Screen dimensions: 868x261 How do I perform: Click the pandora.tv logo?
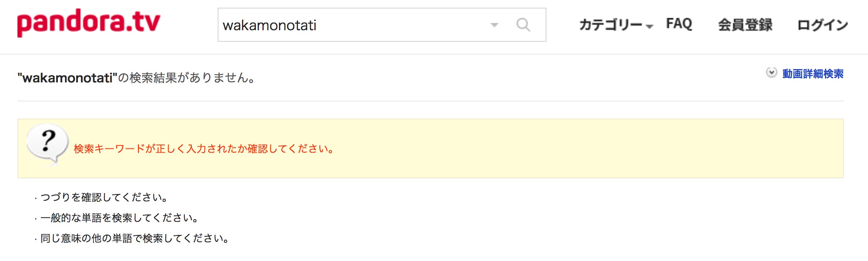click(x=89, y=23)
